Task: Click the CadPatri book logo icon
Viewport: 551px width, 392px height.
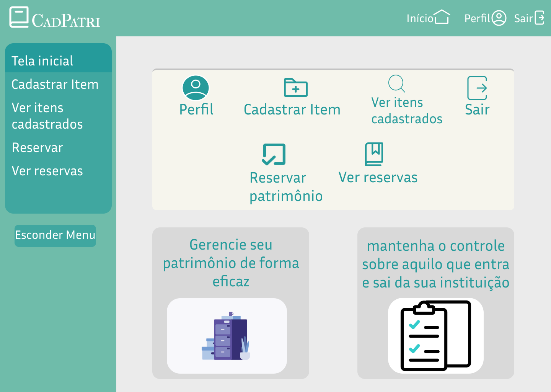Action: (19, 17)
